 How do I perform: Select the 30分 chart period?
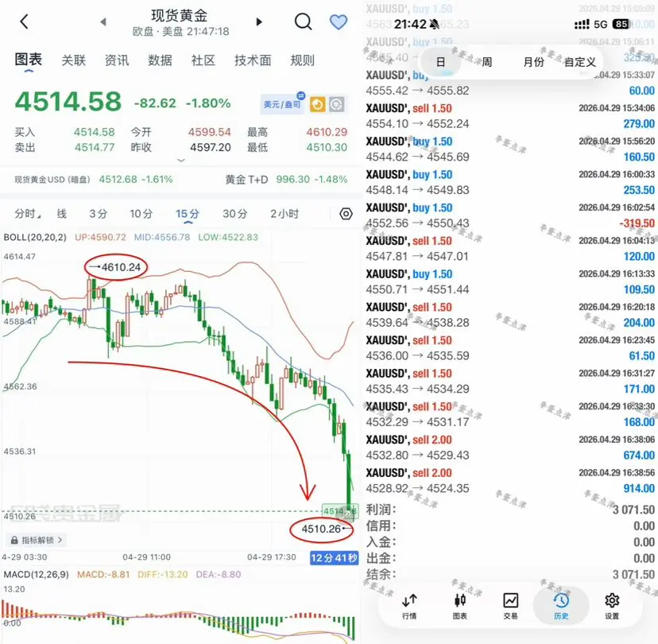coord(234,214)
